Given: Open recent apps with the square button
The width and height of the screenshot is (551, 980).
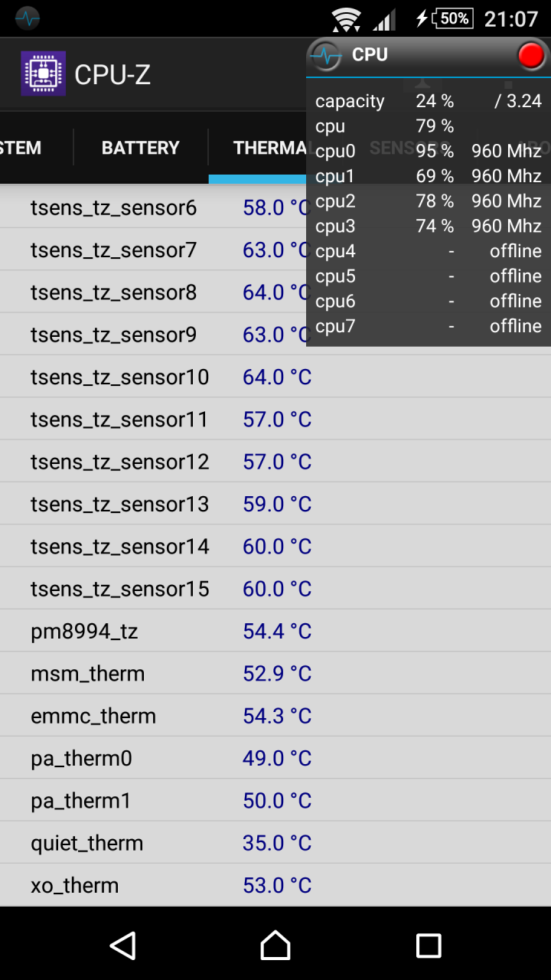Looking at the screenshot, I should (429, 946).
